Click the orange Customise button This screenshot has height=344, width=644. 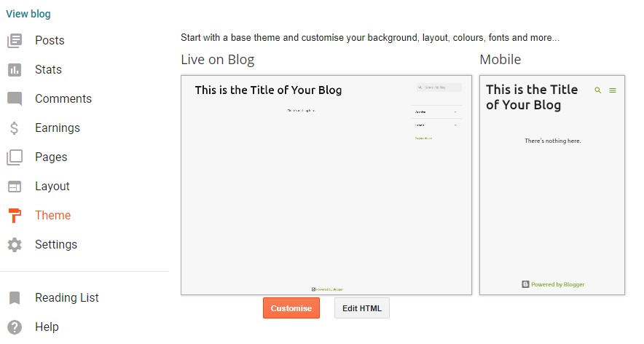[291, 308]
